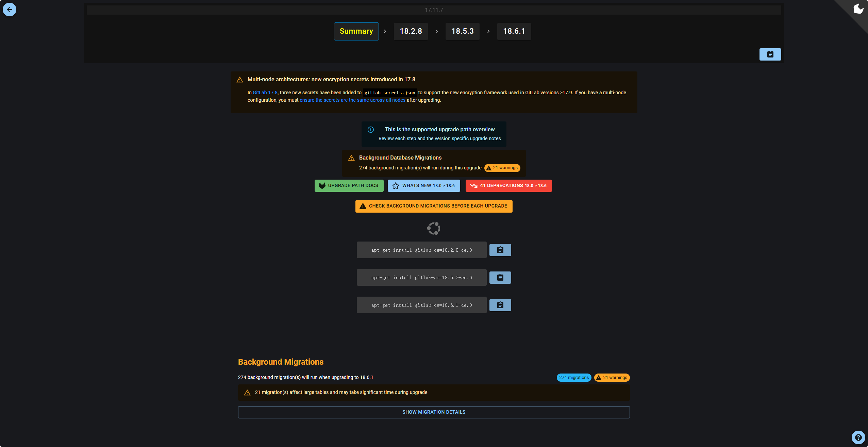Expand Show Migration Details

tap(434, 412)
